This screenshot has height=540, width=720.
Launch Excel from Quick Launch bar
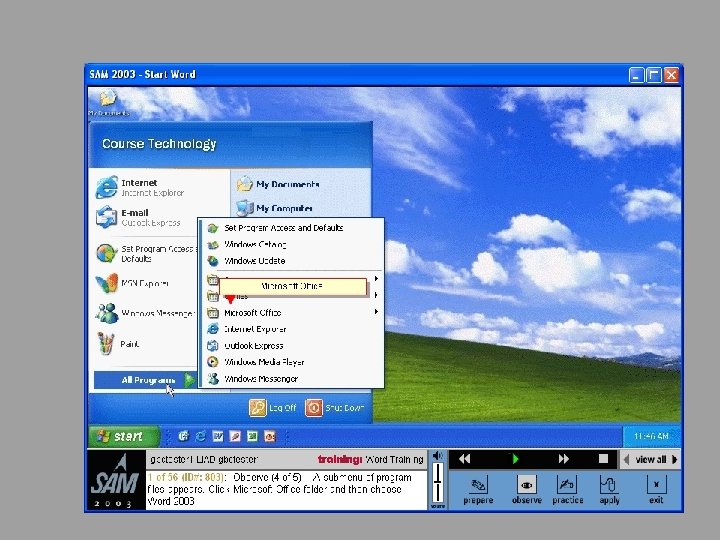coord(252,436)
